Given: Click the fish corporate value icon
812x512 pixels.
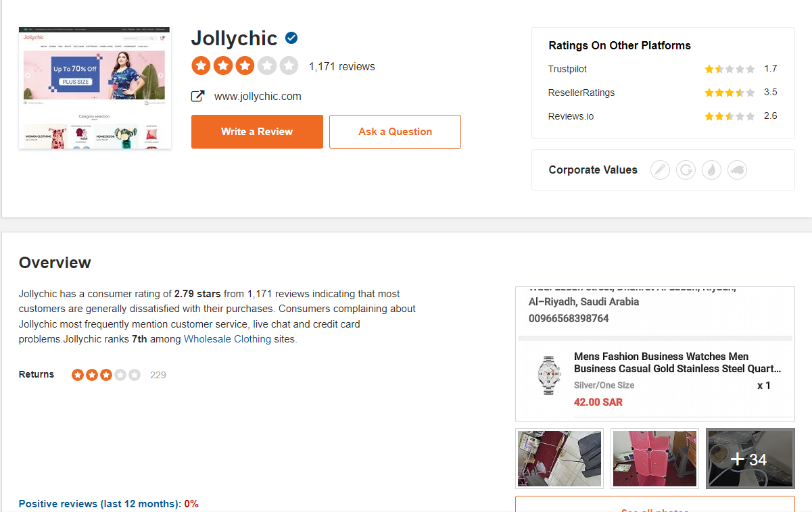Looking at the screenshot, I should pos(737,170).
